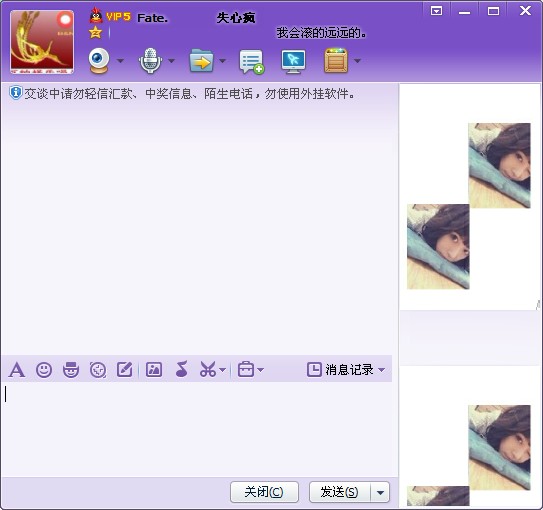Start a video call with webcam icon
This screenshot has height=510, width=543.
click(x=99, y=61)
